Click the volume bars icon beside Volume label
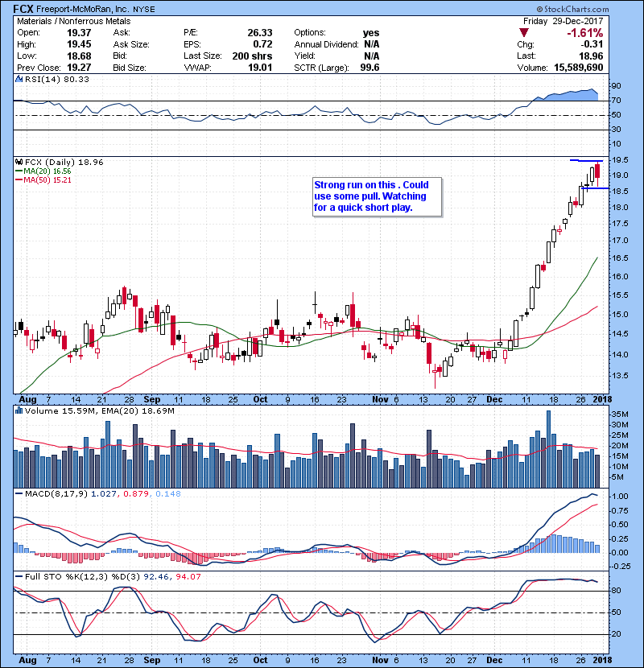Viewport: 644px width, 668px height. coord(19,410)
